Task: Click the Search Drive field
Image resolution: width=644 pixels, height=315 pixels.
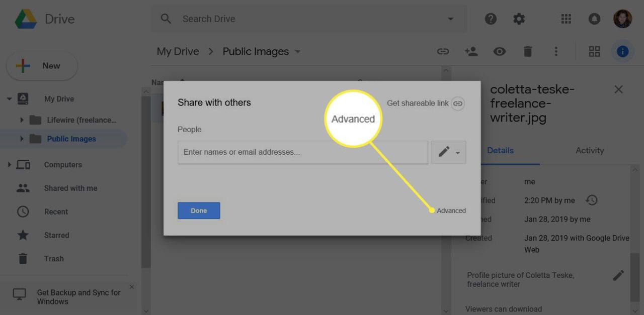Action: pos(309,19)
